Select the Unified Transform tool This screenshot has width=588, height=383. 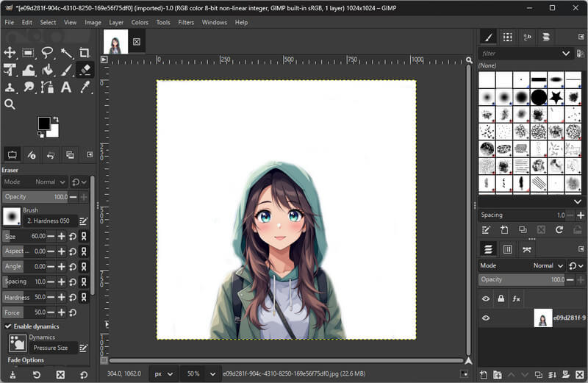[10, 70]
